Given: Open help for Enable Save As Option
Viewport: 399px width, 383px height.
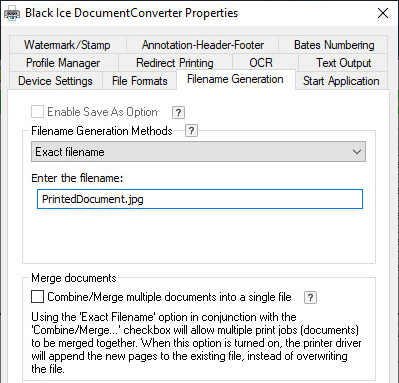Looking at the screenshot, I should [x=178, y=113].
